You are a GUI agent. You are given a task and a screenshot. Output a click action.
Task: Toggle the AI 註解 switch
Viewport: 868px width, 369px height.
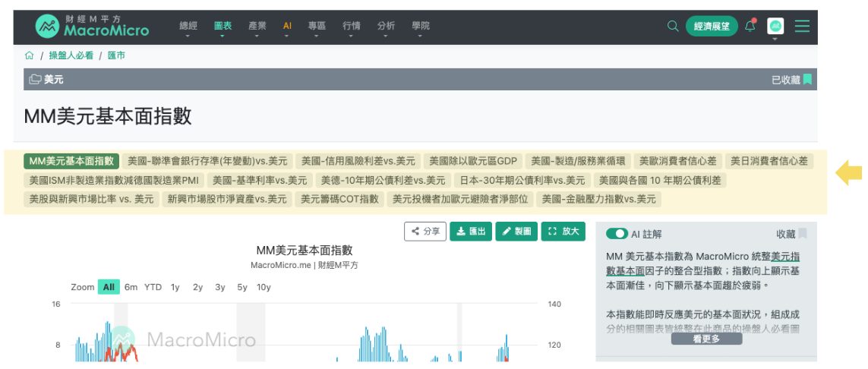point(617,234)
